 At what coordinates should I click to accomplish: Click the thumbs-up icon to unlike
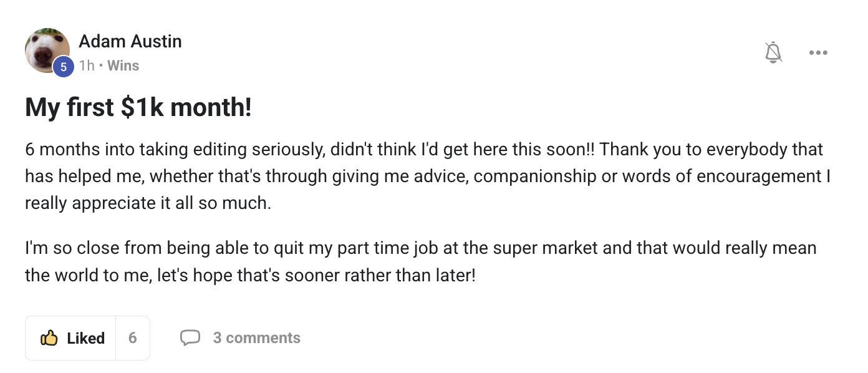(x=49, y=338)
